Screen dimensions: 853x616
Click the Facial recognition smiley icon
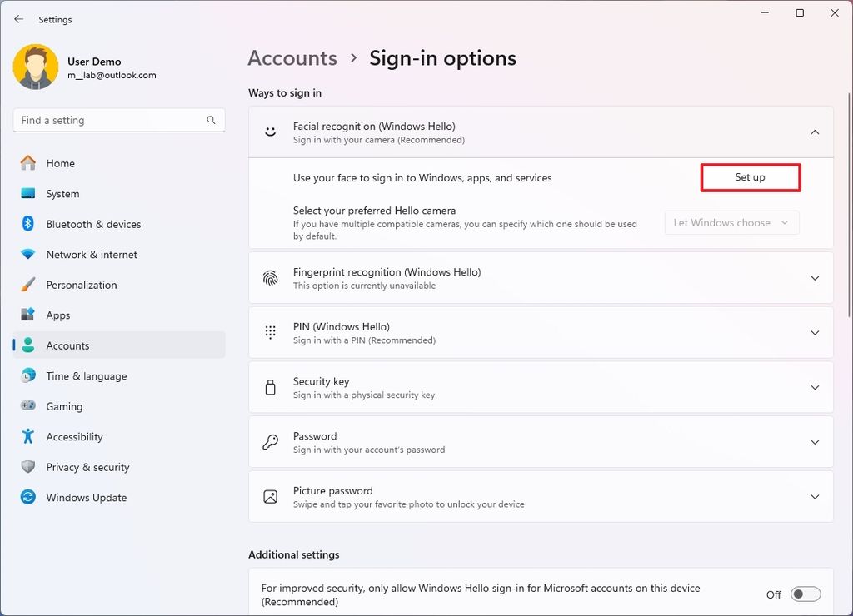pyautogui.click(x=269, y=132)
